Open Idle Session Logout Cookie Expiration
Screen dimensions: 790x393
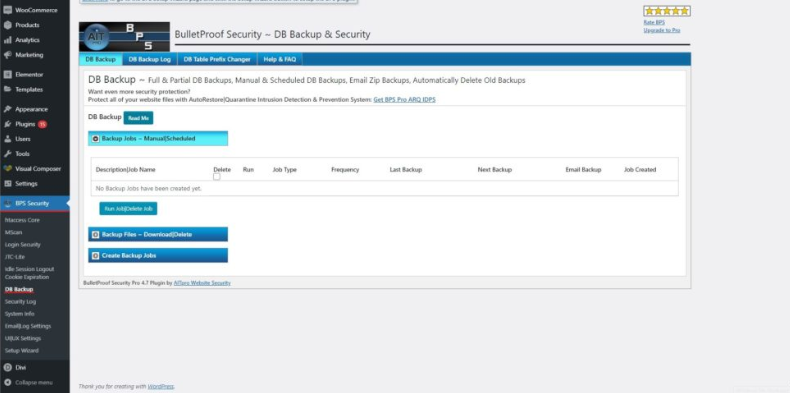pyautogui.click(x=29, y=273)
